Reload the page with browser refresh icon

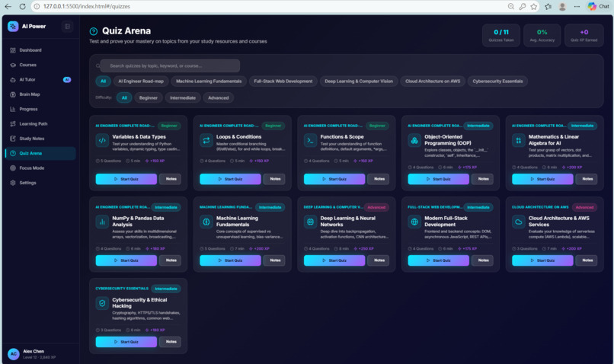click(22, 6)
